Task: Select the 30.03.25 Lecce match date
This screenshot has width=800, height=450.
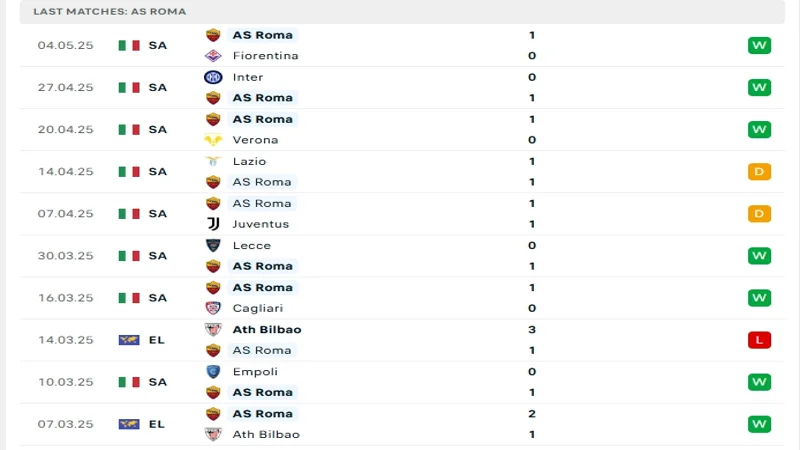Action: point(65,256)
